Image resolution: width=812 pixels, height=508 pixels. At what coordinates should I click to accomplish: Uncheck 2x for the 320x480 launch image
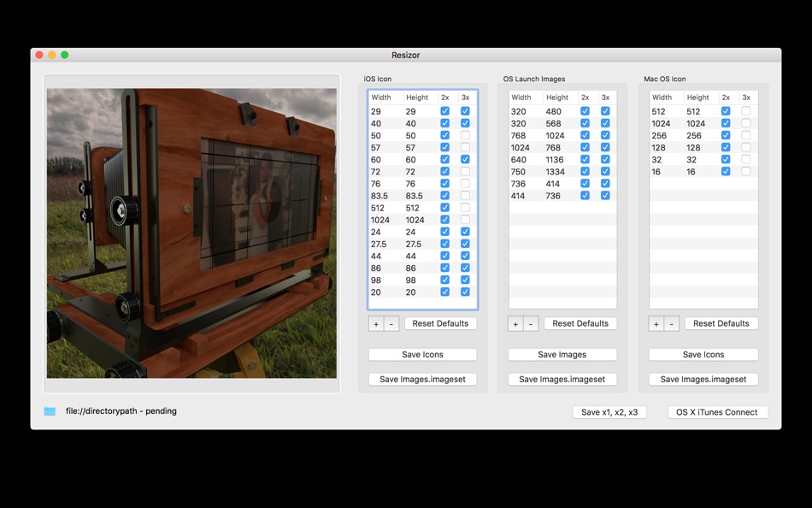pyautogui.click(x=585, y=110)
